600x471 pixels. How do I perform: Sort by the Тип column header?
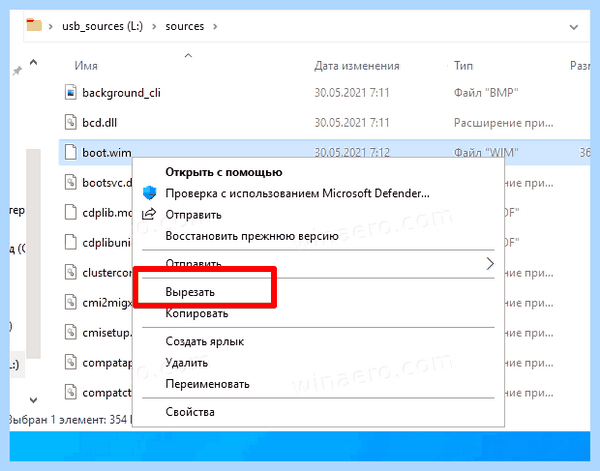tap(463, 66)
